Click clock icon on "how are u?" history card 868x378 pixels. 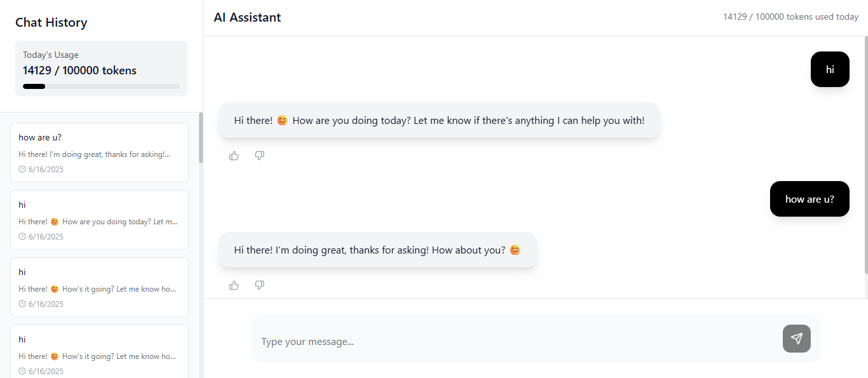22,170
